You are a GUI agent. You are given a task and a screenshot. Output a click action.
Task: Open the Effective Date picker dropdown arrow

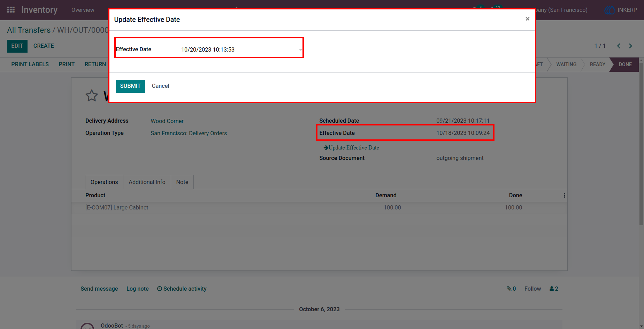pyautogui.click(x=300, y=50)
